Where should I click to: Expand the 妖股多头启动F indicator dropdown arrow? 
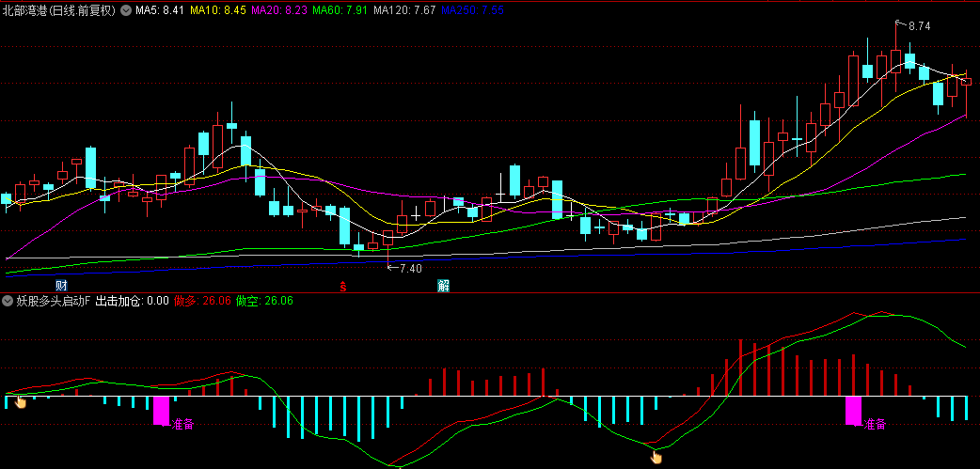[x=8, y=301]
